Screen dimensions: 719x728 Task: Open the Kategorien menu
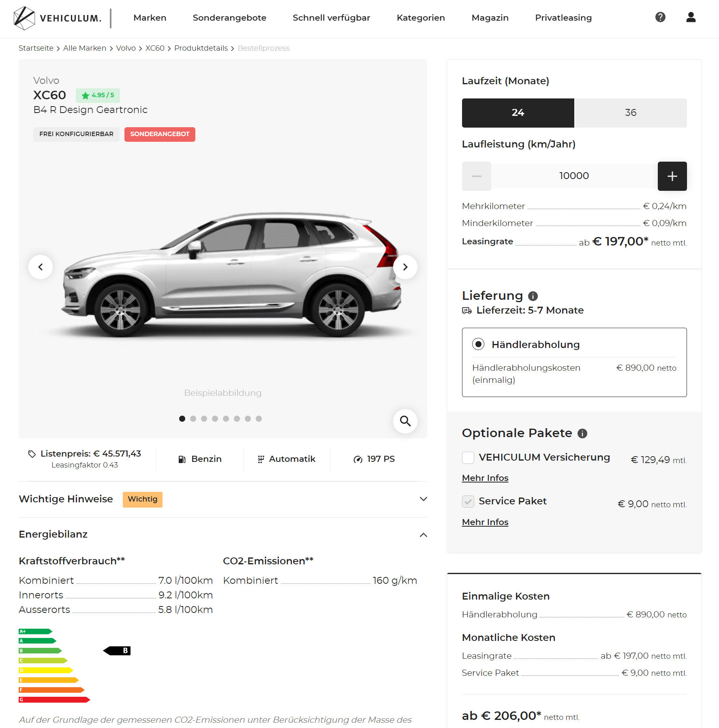click(x=421, y=18)
